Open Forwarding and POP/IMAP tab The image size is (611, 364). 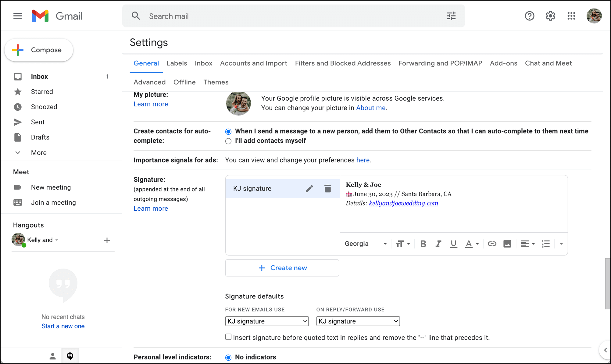click(440, 63)
